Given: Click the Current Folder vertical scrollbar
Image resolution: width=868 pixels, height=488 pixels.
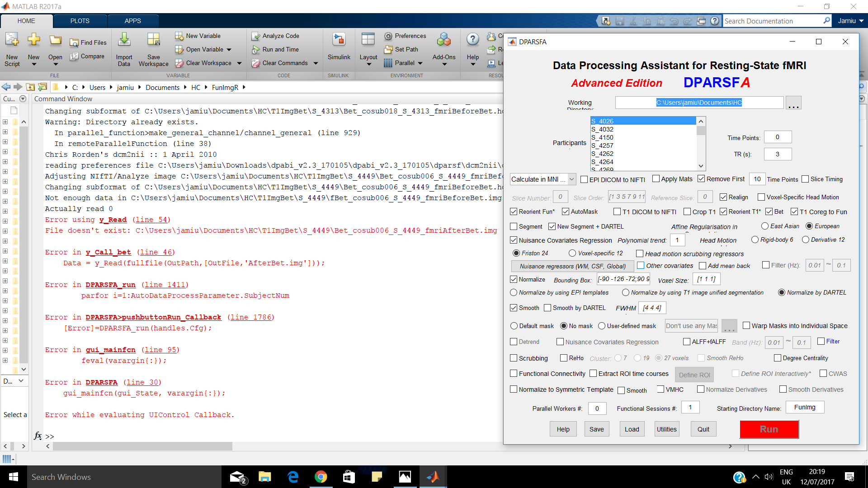Looking at the screenshot, I should point(24,244).
